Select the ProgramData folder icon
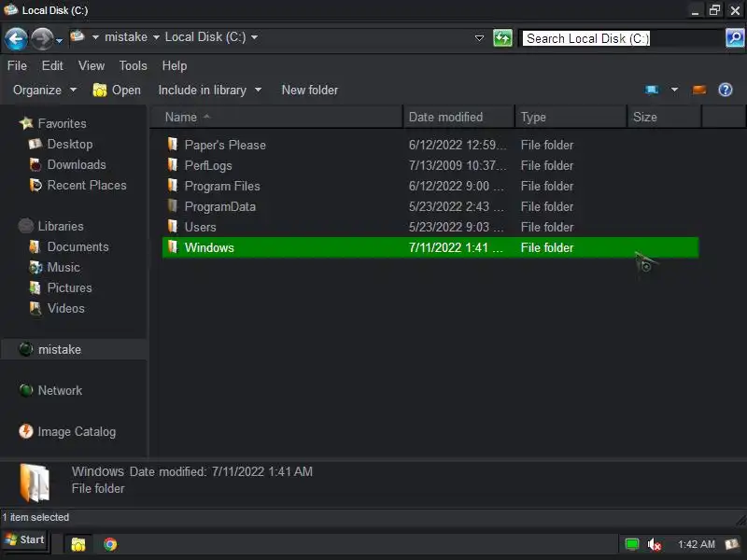 (173, 205)
